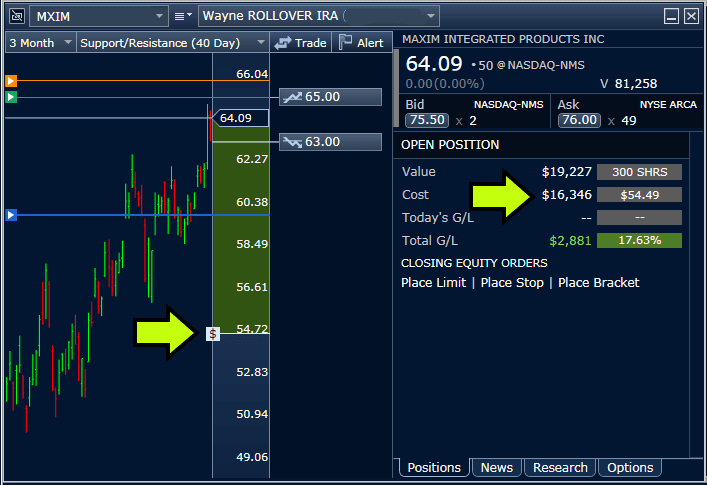Open the Research tab
Viewport: 707px width, 485px height.
point(560,467)
